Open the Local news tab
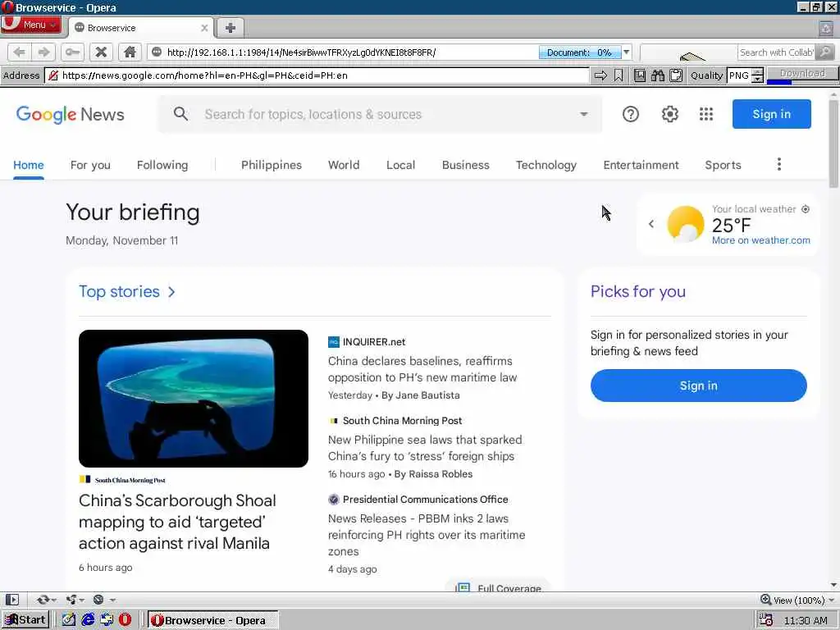This screenshot has width=840, height=630. pyautogui.click(x=400, y=165)
